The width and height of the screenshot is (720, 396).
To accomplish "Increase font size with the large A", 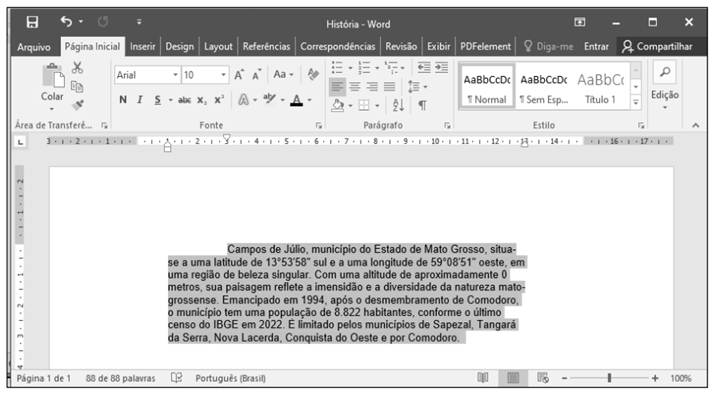I will 239,74.
